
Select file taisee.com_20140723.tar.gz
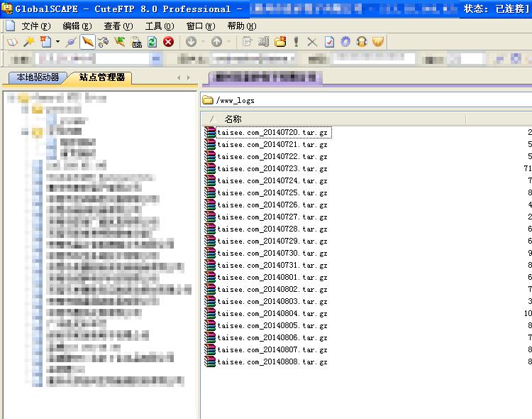272,168
